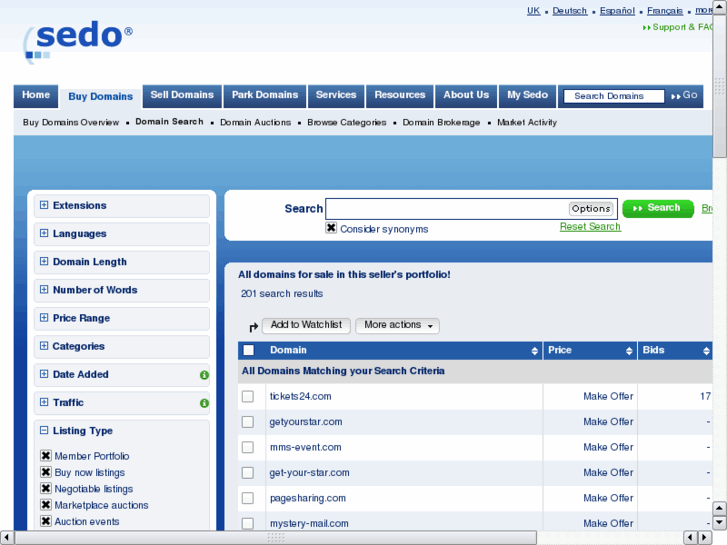
Task: Expand the Categories filter
Action: (x=44, y=346)
